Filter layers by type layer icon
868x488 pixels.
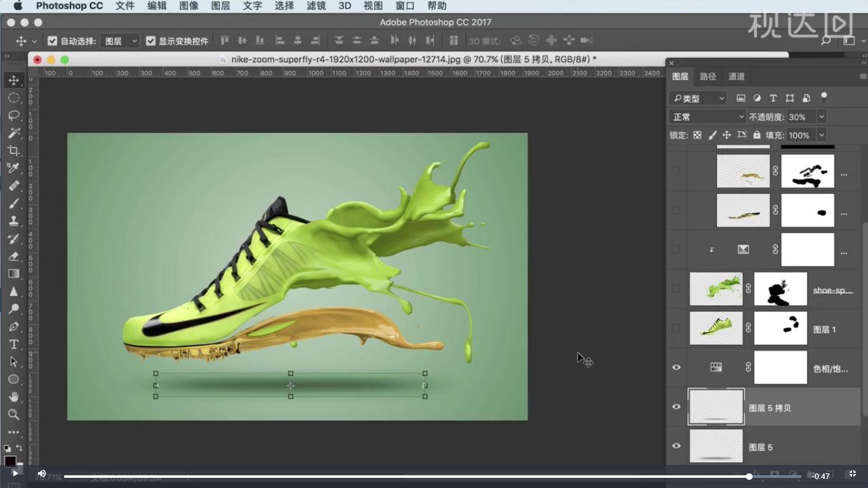pyautogui.click(x=773, y=98)
